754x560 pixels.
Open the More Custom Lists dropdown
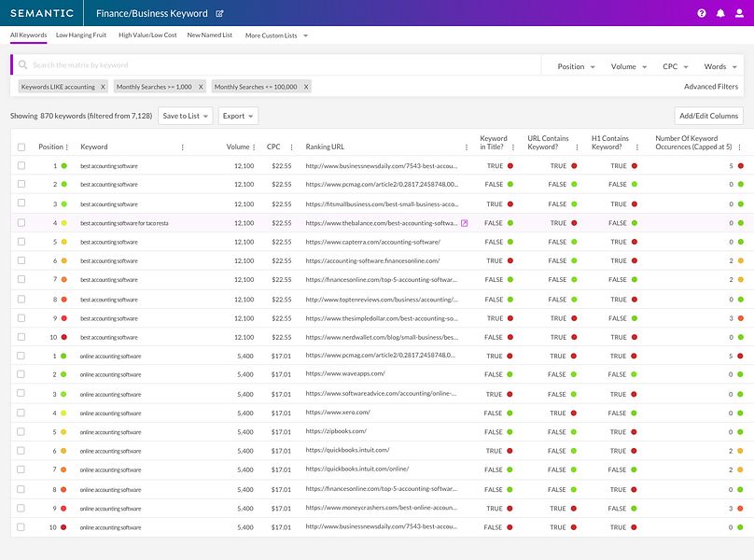tap(276, 35)
